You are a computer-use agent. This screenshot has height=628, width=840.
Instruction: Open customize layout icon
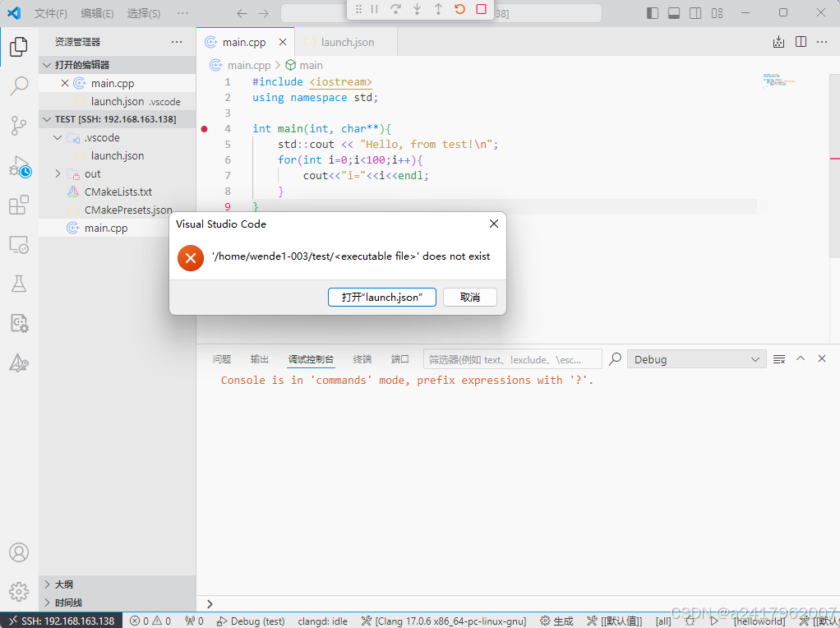pos(717,13)
